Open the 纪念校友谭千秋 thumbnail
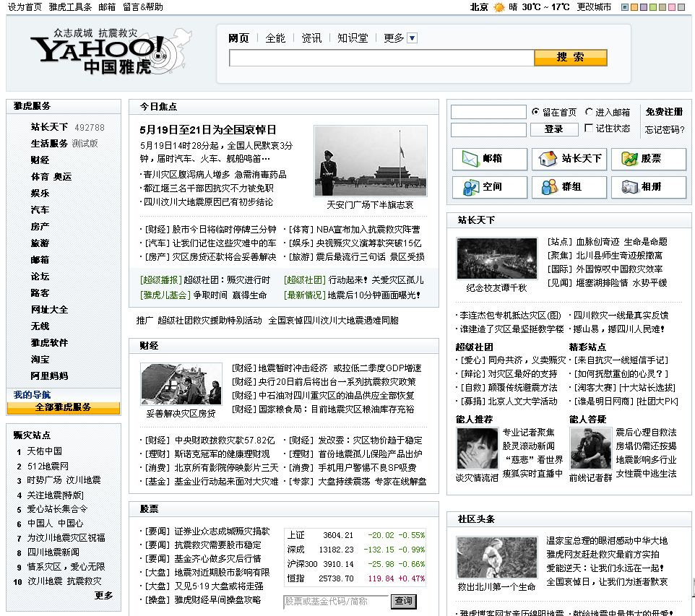The image size is (695, 616). pos(496,259)
